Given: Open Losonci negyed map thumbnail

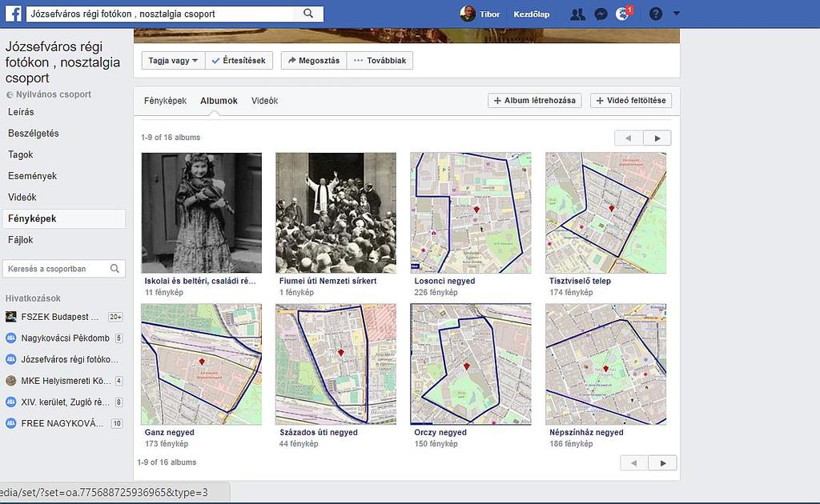Looking at the screenshot, I should pos(471,213).
